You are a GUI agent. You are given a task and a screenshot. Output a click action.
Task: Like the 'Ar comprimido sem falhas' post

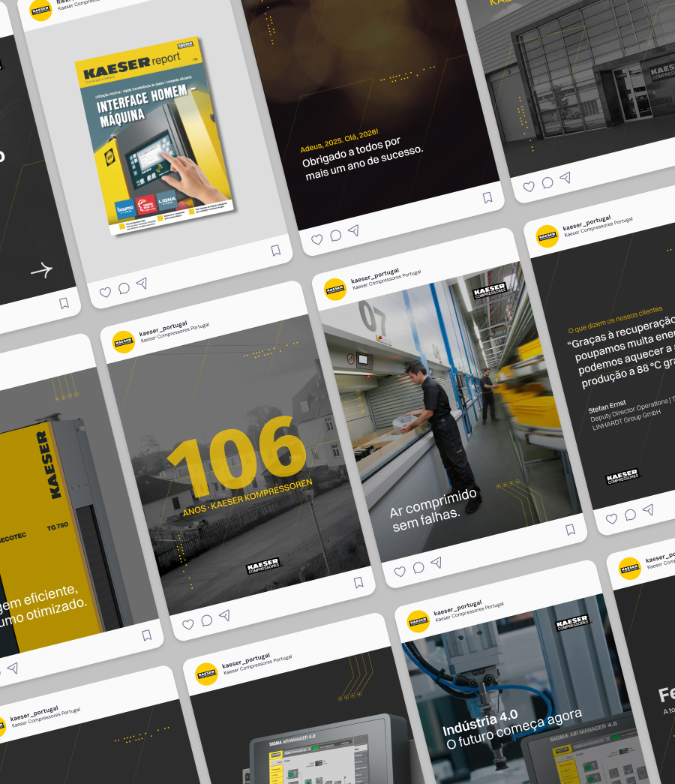coord(400,572)
